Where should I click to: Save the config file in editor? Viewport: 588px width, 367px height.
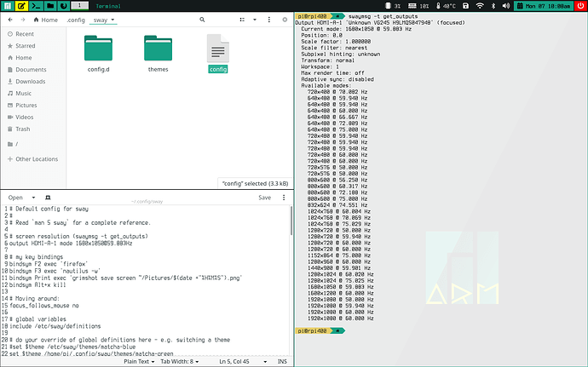coord(265,198)
